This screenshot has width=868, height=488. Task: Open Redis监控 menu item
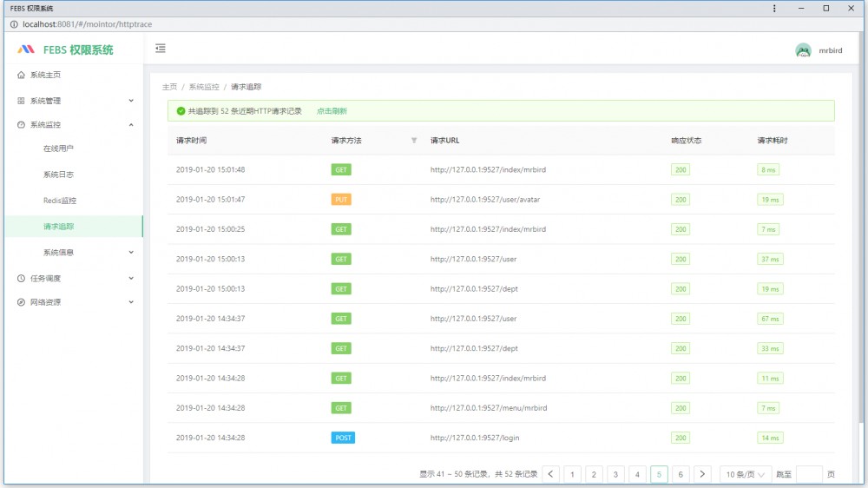(x=74, y=201)
